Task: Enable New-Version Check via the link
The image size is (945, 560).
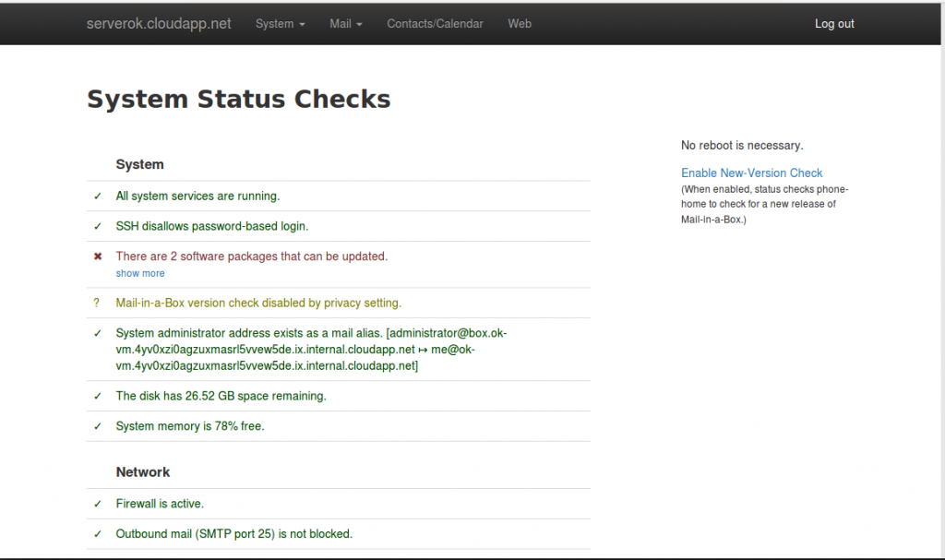Action: tap(751, 173)
